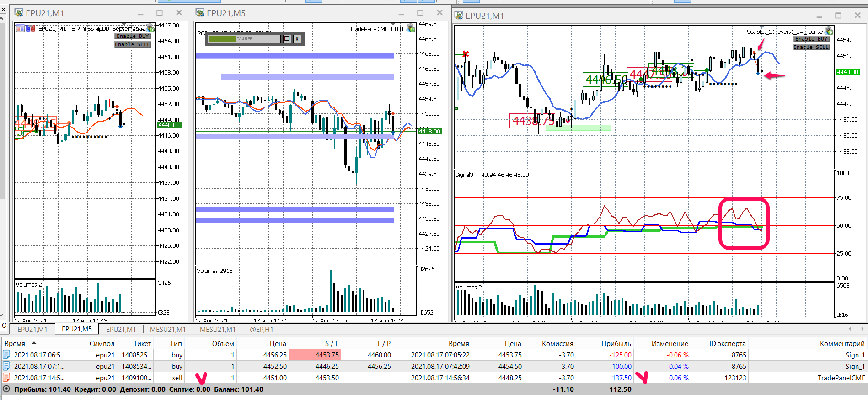Click expert advisor icon beside TradePanelCME.1.0.8 label
This screenshot has height=400, width=868.
(x=411, y=29)
